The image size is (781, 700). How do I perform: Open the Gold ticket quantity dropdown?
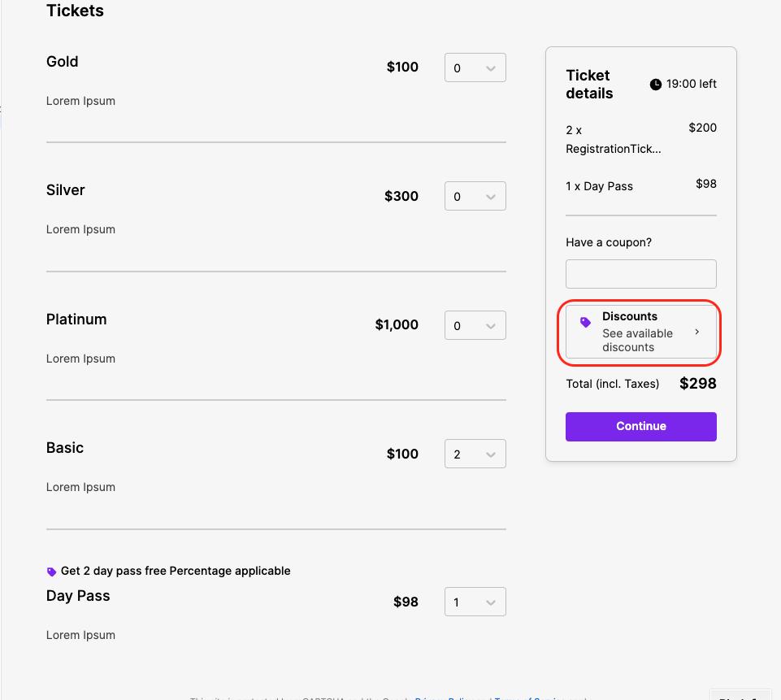coord(475,67)
